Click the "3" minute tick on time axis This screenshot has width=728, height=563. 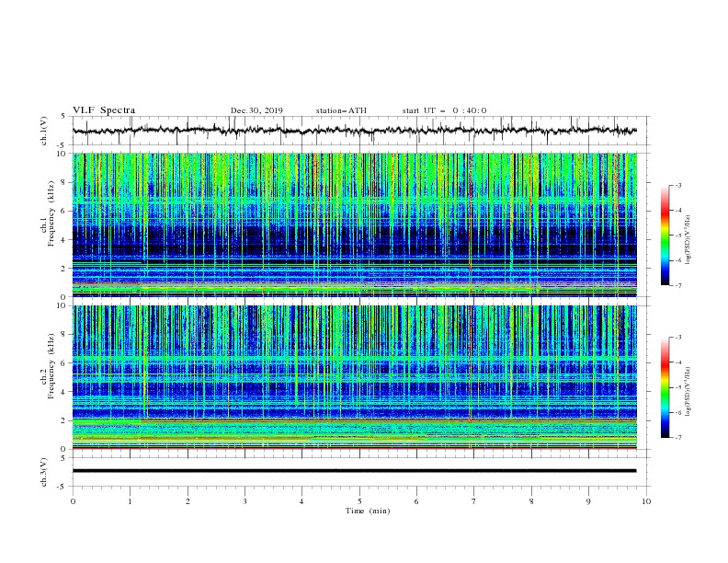[245, 501]
